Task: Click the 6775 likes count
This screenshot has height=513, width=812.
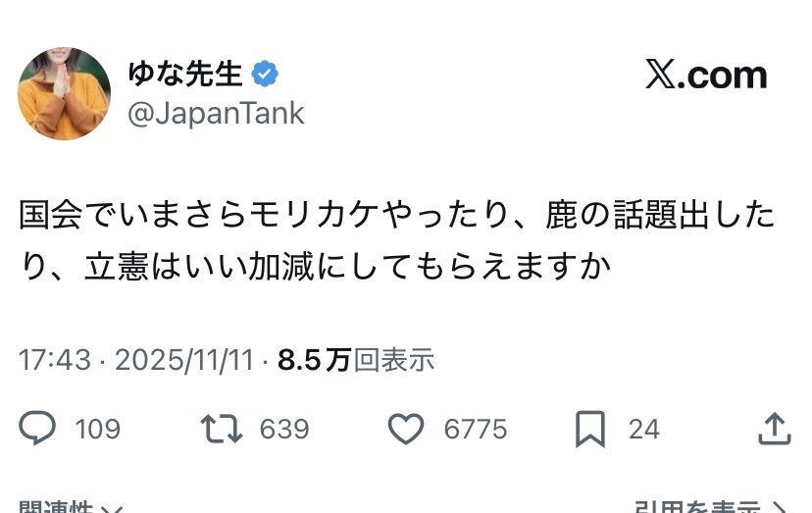Action: (x=475, y=429)
